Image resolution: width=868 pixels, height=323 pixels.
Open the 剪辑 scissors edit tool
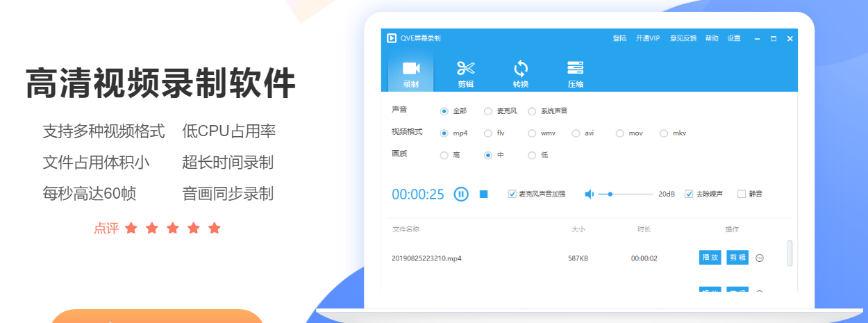pyautogui.click(x=465, y=69)
